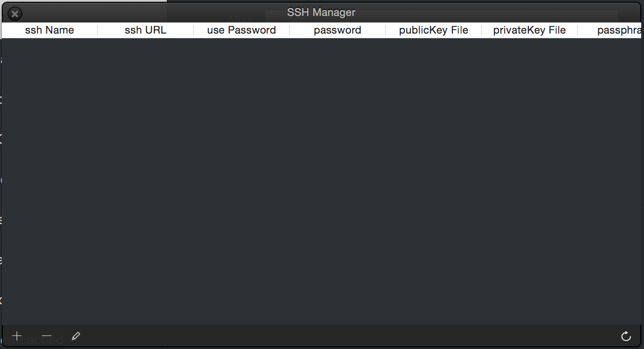Click the publicKey File column header
The width and height of the screenshot is (644, 349).
433,30
